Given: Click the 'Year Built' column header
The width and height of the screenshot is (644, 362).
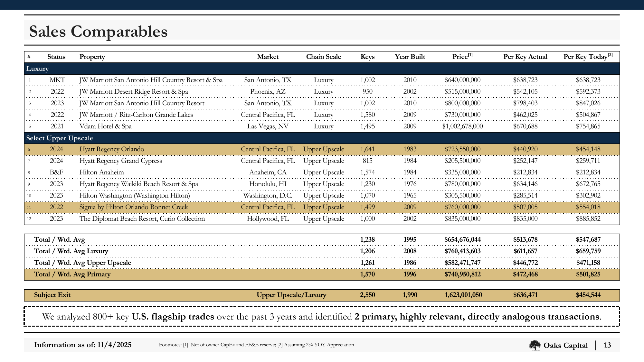Looking at the screenshot, I should coord(410,57).
